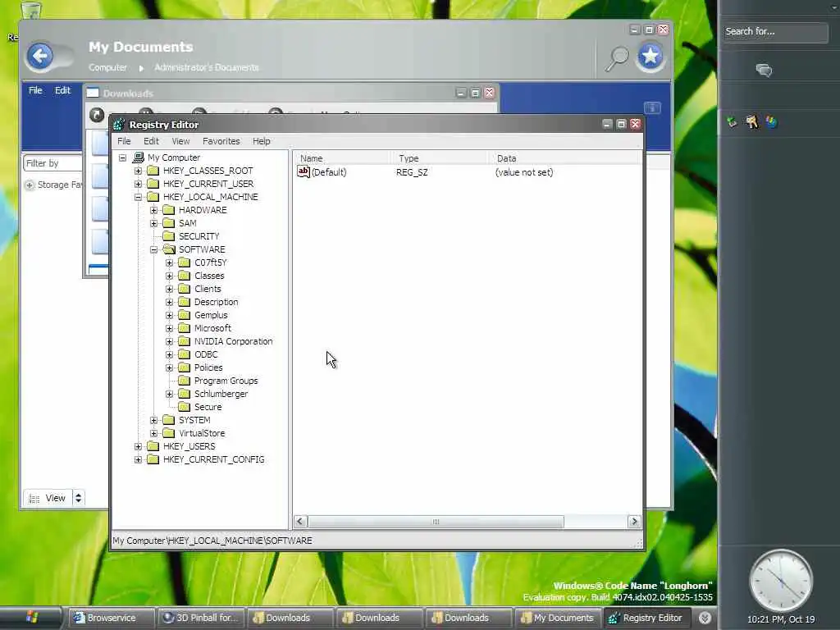Click the HKEY_CLASSES_ROOT folder icon

pyautogui.click(x=153, y=171)
